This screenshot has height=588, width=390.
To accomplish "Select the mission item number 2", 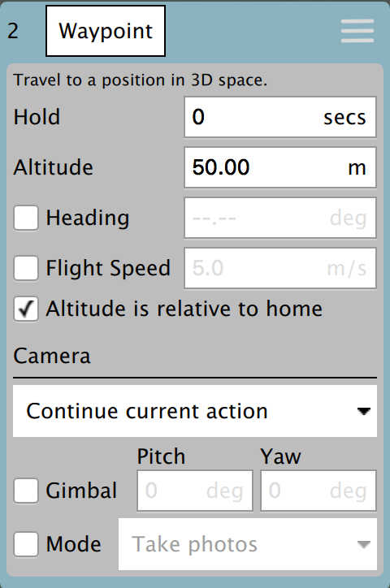I will click(x=13, y=31).
